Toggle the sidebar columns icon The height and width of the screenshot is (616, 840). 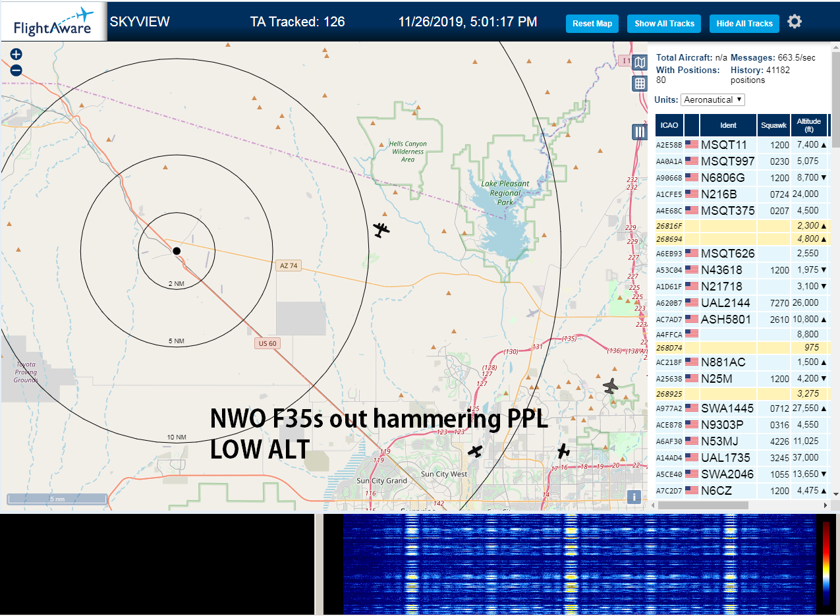pos(640,132)
